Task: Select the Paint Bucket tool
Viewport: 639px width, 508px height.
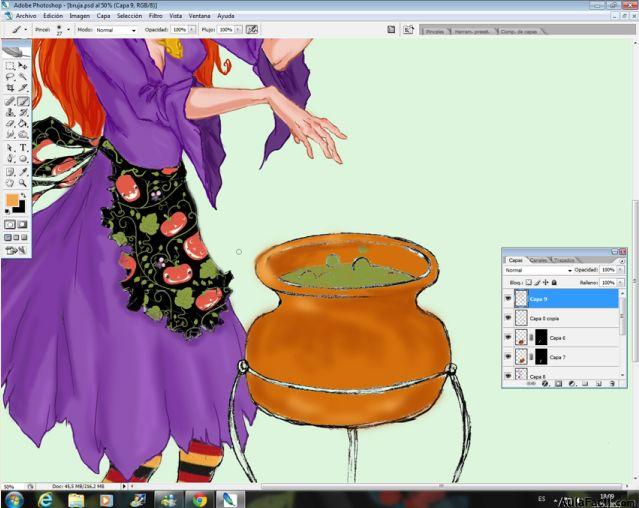Action: coord(23,123)
